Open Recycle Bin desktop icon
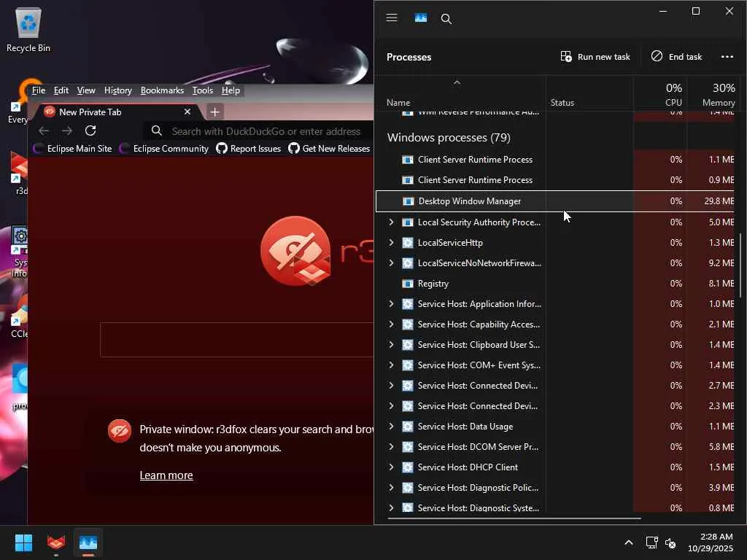This screenshot has height=560, width=747. tap(28, 29)
